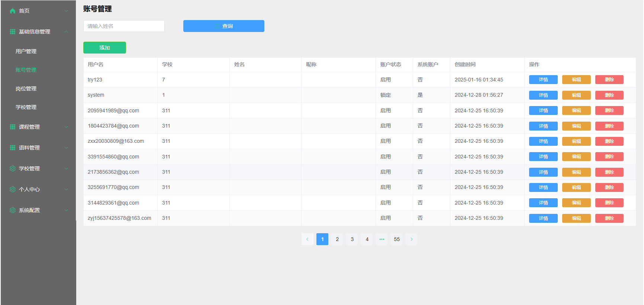Click the pagination ellipsis to jump pages
Image resolution: width=644 pixels, height=305 pixels.
pos(382,239)
